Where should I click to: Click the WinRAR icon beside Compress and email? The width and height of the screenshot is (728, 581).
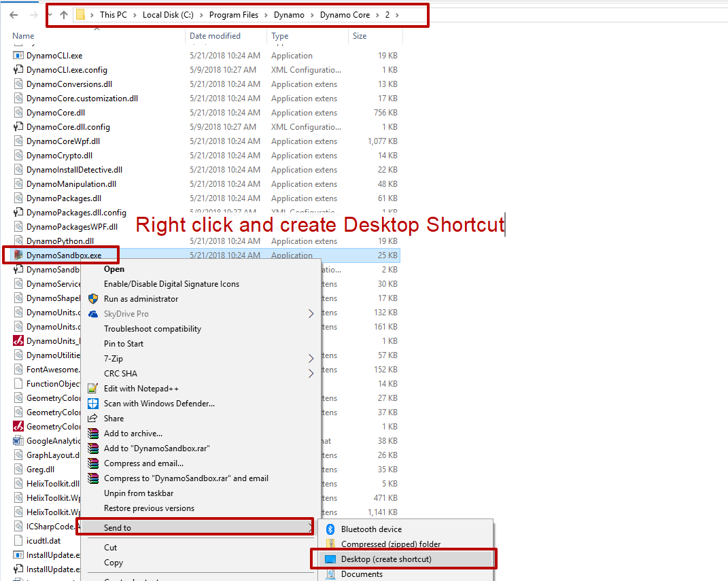(x=93, y=463)
